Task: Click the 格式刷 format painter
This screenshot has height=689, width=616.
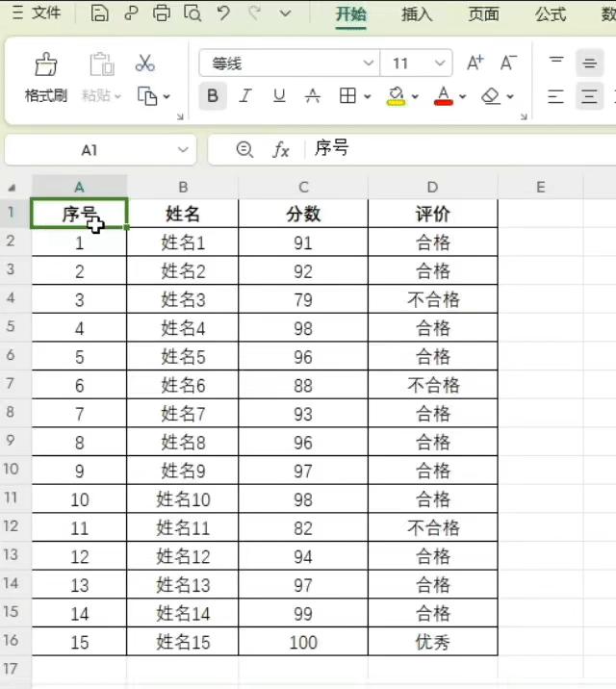Action: 45,77
